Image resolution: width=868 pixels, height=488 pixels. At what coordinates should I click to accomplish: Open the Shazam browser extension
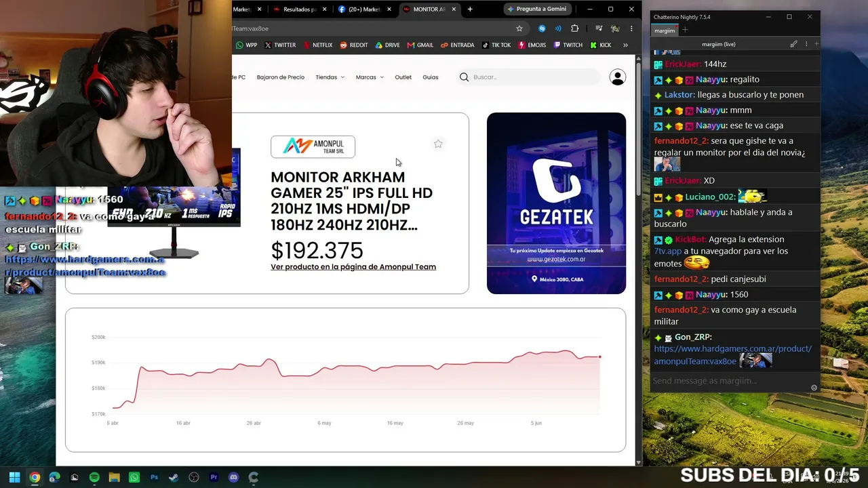coord(542,28)
